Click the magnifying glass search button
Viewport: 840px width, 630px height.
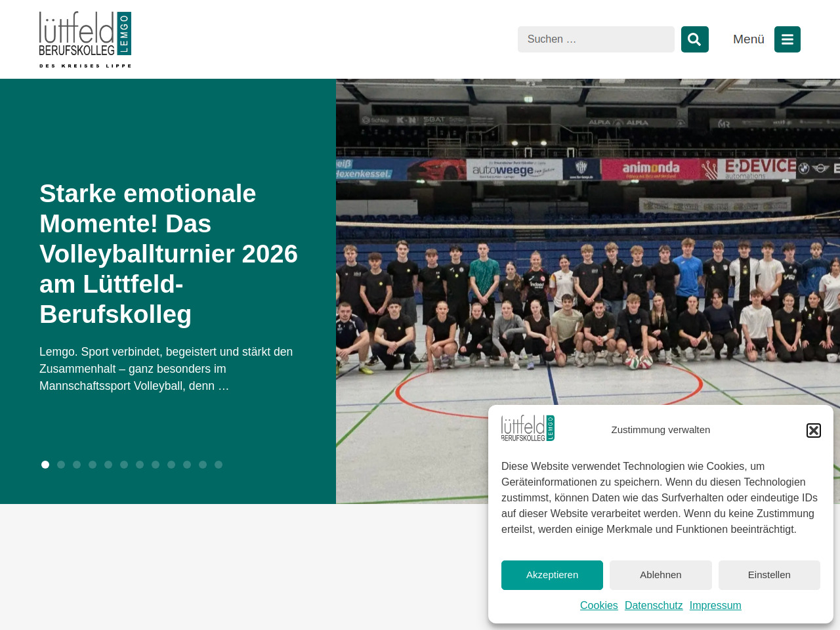point(694,39)
